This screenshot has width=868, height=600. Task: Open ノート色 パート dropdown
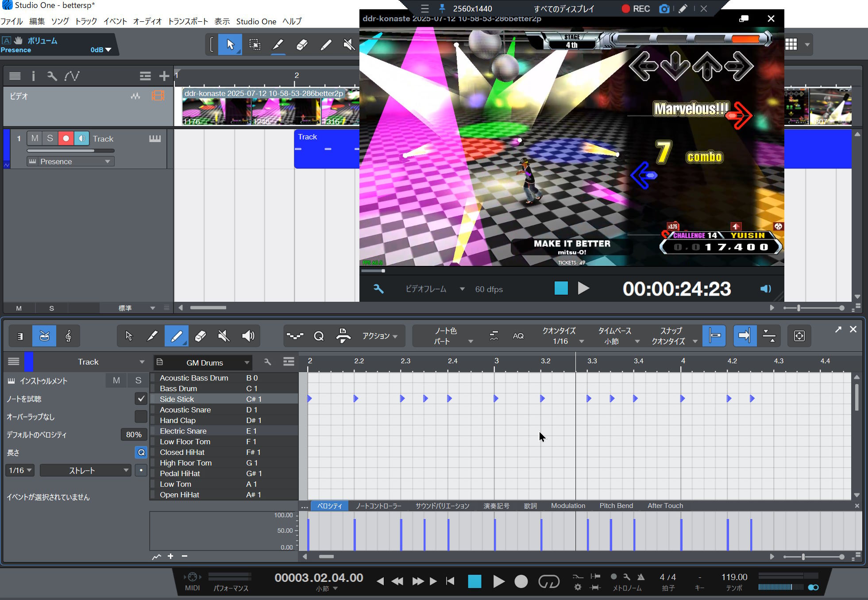coord(452,336)
